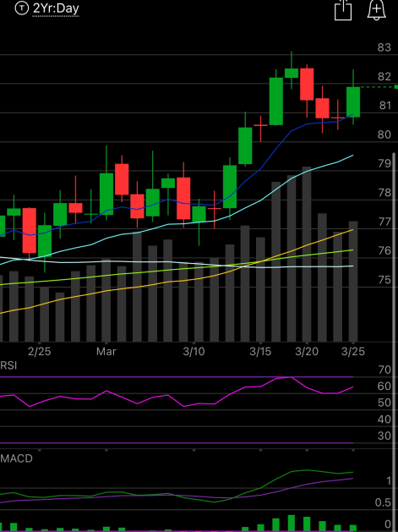
Task: Tap the RSI 40 level label
Action: pos(384,420)
